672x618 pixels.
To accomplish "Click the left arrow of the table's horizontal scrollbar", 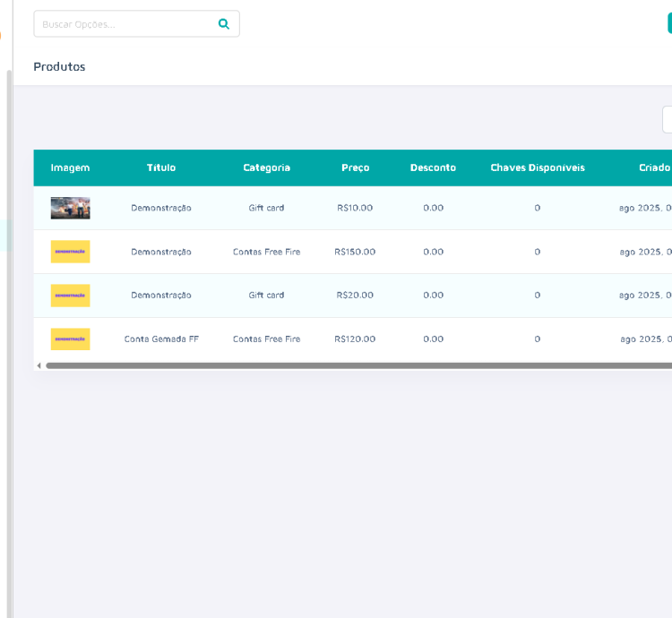I will point(39,365).
